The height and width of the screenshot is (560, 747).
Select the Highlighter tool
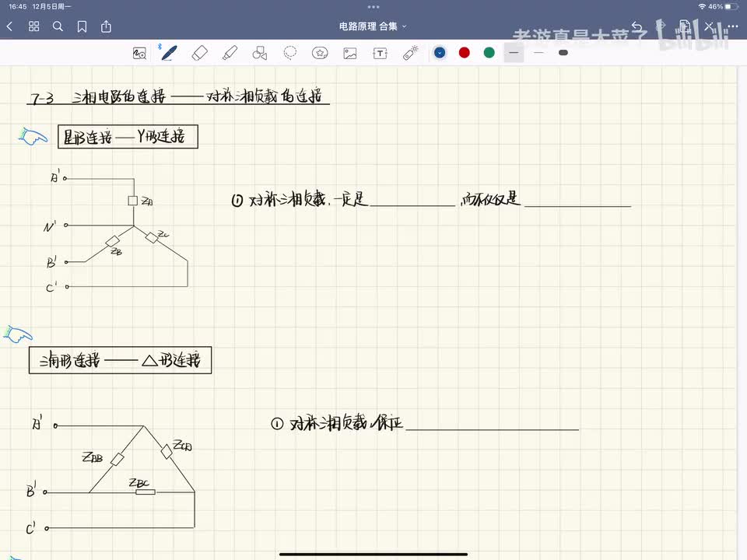[230, 53]
